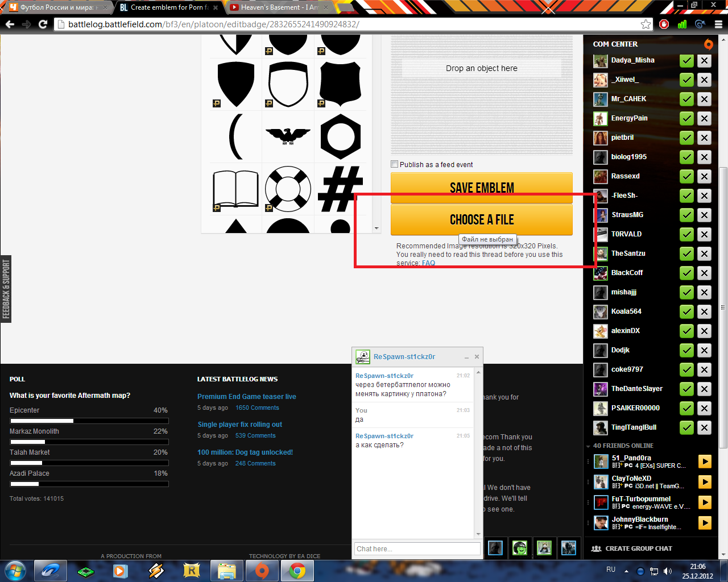
Task: Select the eagle emblem shape
Action: pyautogui.click(x=288, y=136)
